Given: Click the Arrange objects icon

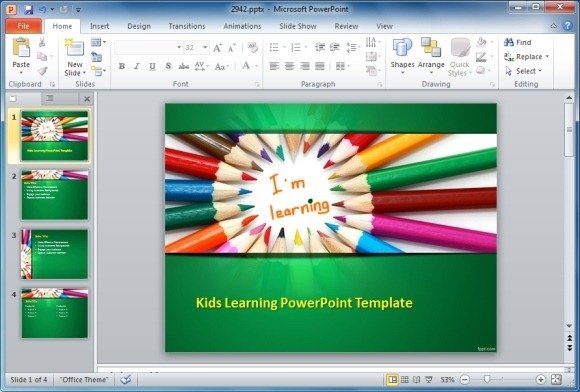Looking at the screenshot, I should 431,47.
